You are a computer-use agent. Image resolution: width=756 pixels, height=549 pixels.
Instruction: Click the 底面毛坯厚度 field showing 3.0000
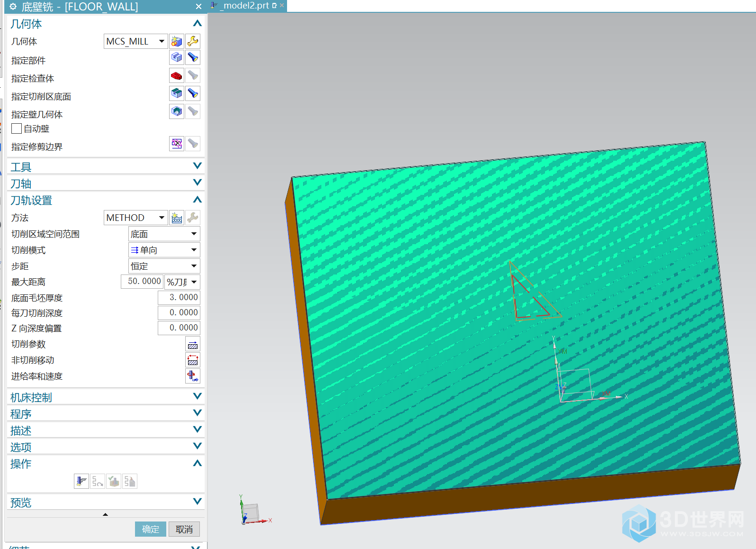(179, 297)
